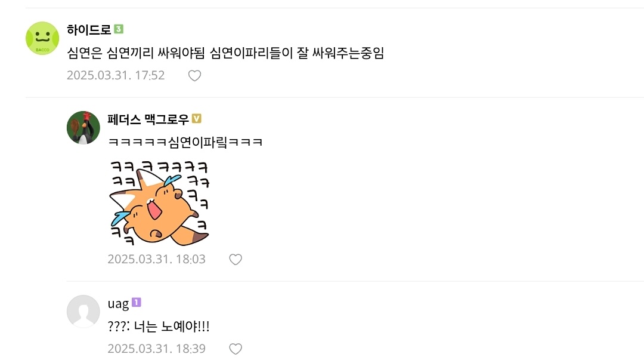Open the username uag
The image size is (644, 363).
coord(118,304)
